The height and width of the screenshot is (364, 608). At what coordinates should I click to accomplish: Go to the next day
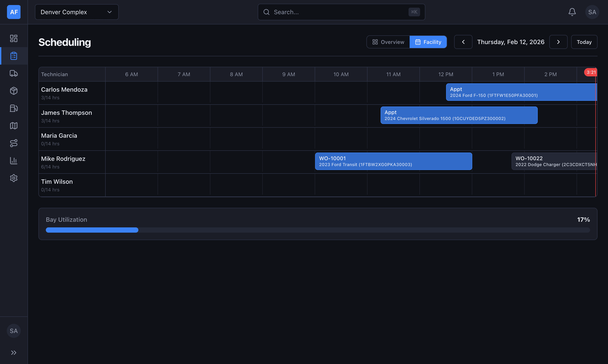coord(558,42)
